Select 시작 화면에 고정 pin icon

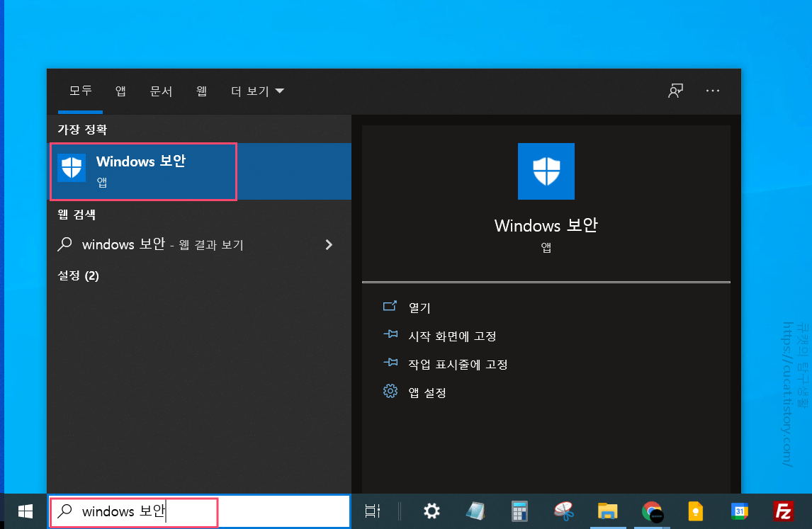390,335
